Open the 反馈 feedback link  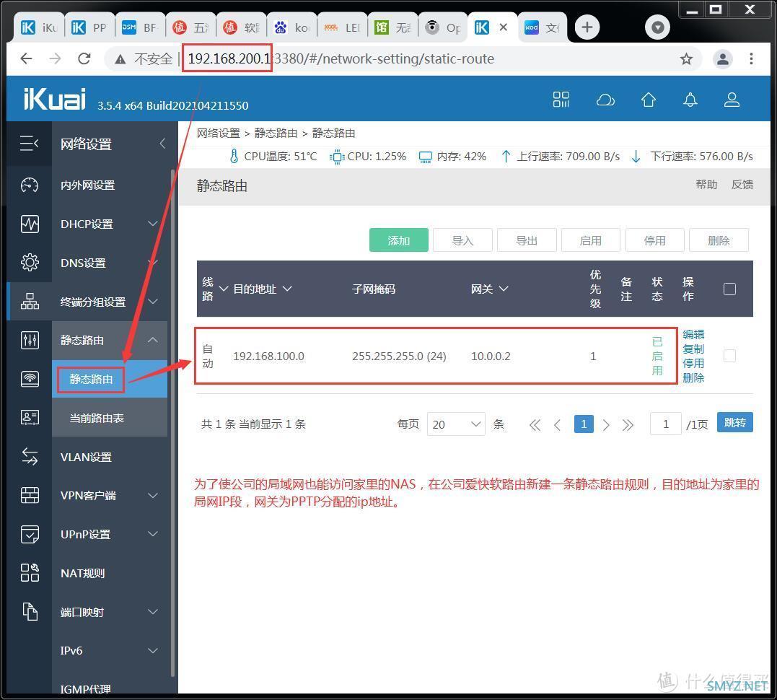click(x=742, y=185)
